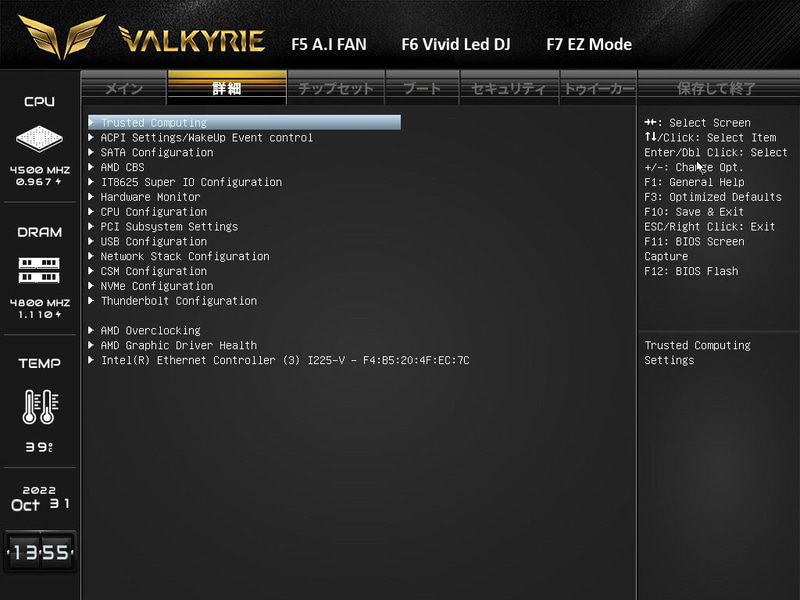Expand arrow beside CSM Configuration
Image resolution: width=800 pixels, height=600 pixels.
(x=91, y=270)
